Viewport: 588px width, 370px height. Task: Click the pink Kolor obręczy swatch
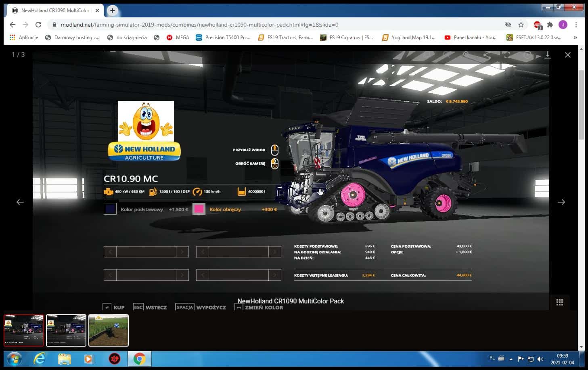199,209
